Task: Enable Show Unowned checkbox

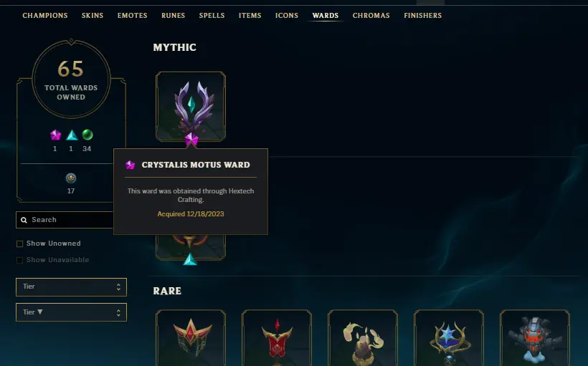Action: 20,244
